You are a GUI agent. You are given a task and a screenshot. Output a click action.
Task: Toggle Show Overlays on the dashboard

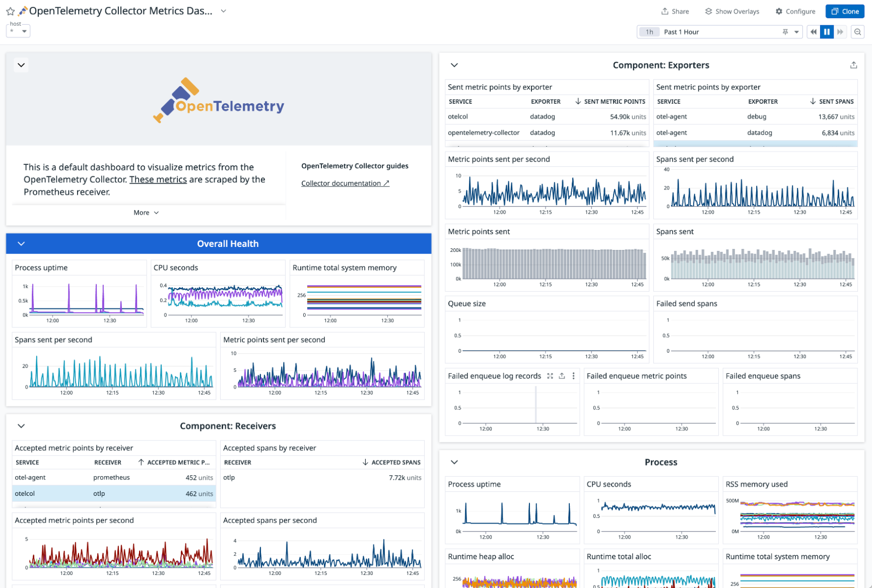[732, 11]
